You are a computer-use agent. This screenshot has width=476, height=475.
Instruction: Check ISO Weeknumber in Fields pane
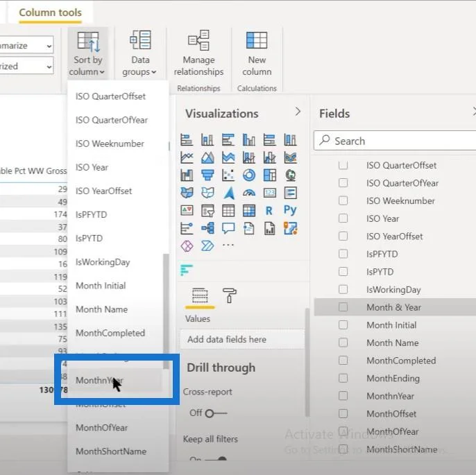[x=343, y=200]
